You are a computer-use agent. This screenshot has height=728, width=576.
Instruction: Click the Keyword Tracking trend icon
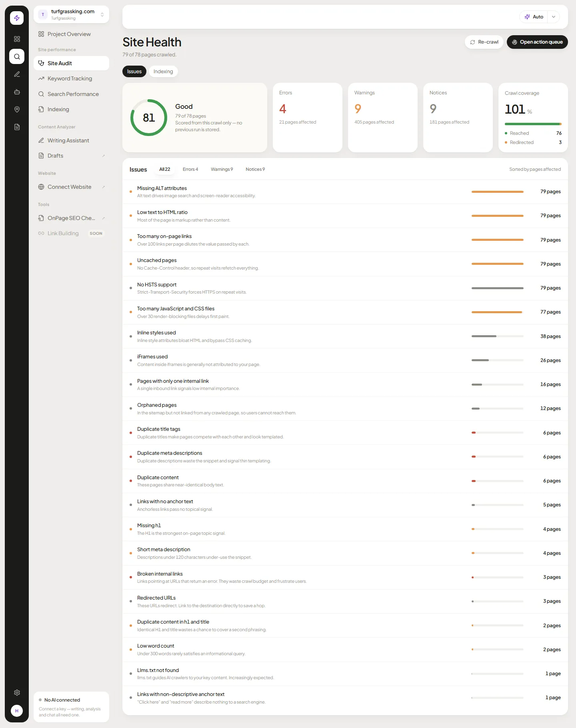(x=41, y=78)
